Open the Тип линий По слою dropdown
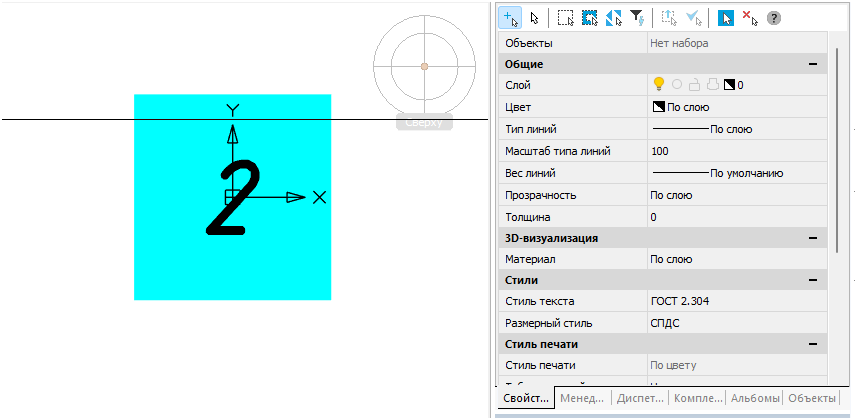This screenshot has width=857, height=420. pyautogui.click(x=737, y=130)
